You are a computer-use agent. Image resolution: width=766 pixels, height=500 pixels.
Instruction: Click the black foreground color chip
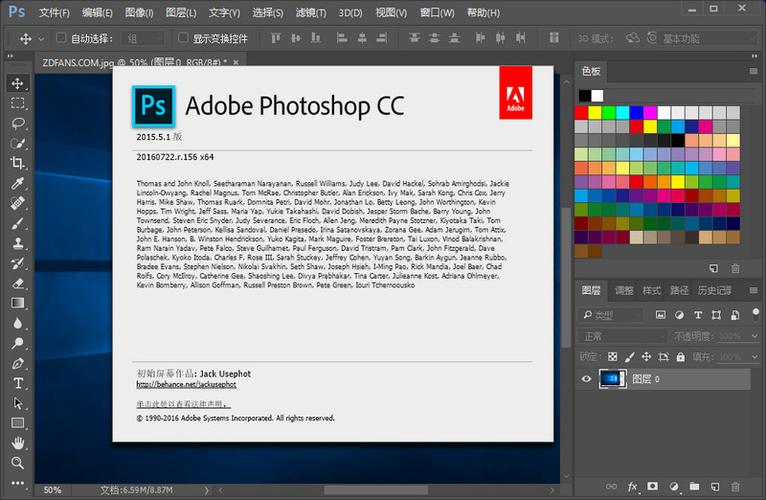tap(584, 95)
